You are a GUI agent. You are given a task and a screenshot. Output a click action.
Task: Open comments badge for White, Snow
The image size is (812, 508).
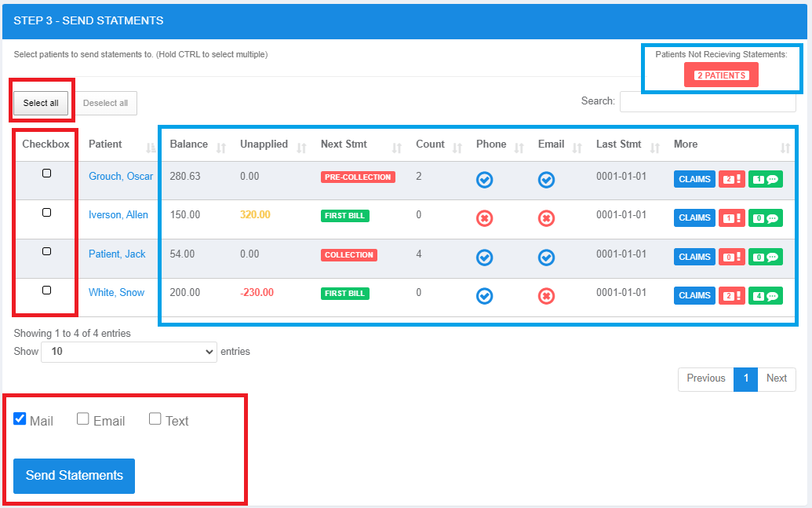coord(766,295)
